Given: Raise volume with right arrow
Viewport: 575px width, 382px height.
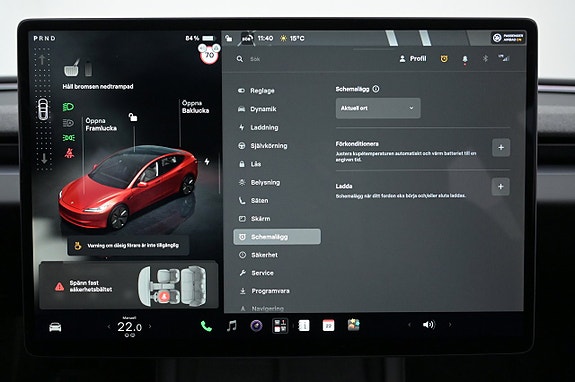Looking at the screenshot, I should pyautogui.click(x=450, y=325).
